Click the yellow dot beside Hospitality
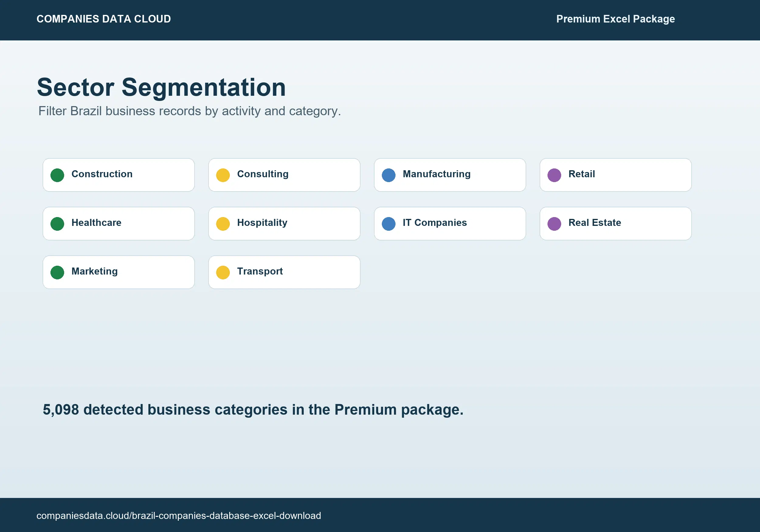Image resolution: width=760 pixels, height=532 pixels. coord(223,224)
